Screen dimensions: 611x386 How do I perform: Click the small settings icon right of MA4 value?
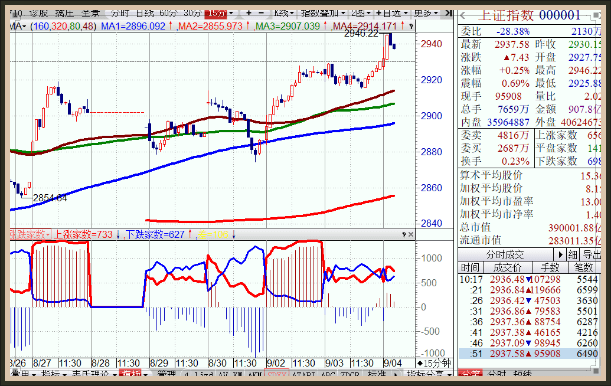coord(411,26)
